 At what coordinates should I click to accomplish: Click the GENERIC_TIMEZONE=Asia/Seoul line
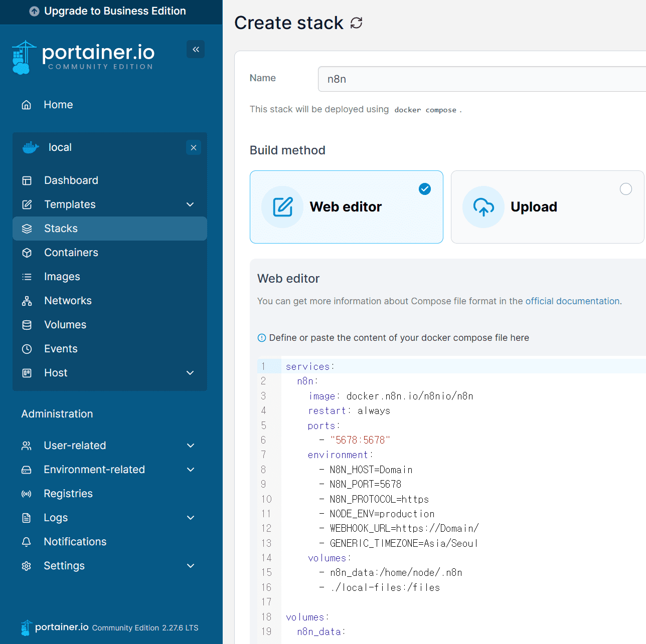pos(404,543)
